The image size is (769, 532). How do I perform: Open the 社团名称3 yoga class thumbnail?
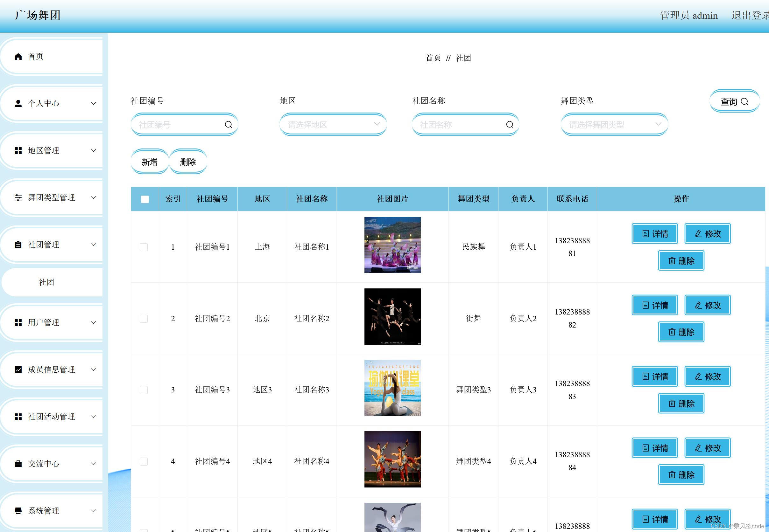(x=392, y=388)
